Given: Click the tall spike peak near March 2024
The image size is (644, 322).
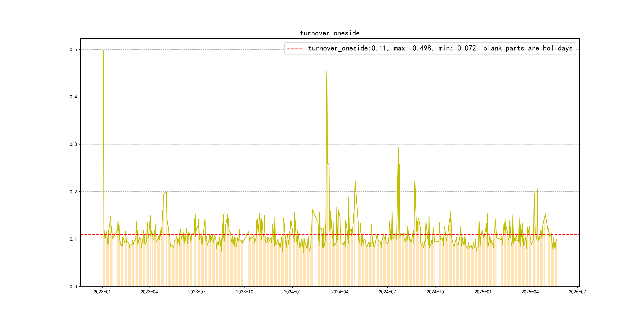Looking at the screenshot, I should coord(327,71).
